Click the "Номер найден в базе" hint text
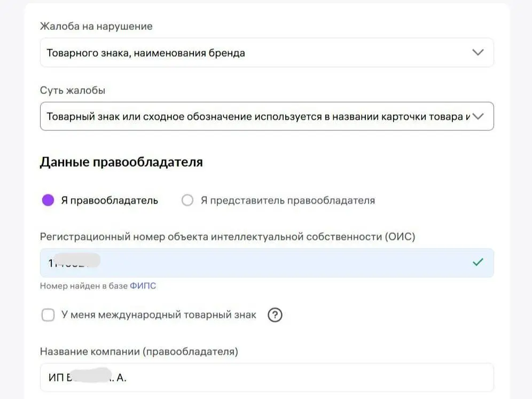The height and width of the screenshot is (399, 532). 84,286
